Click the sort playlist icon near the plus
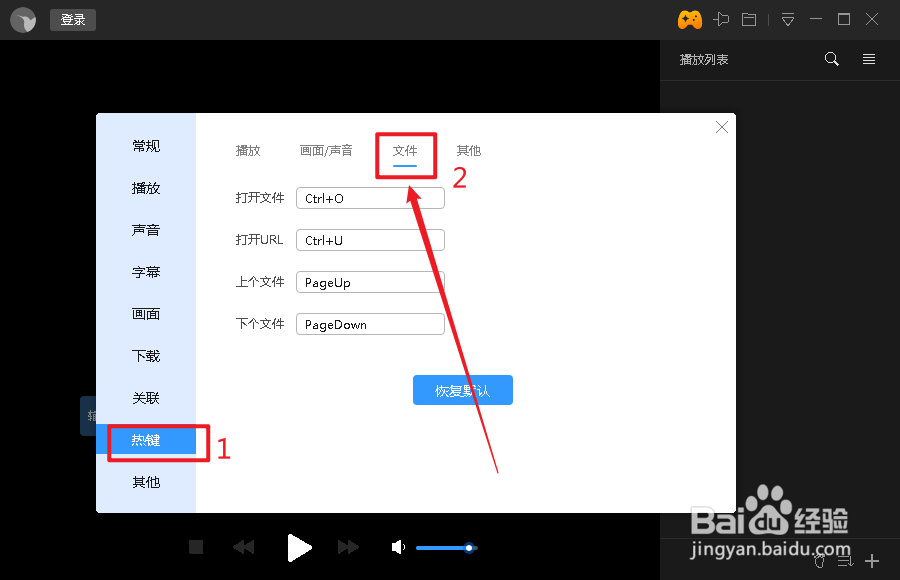Viewport: 900px width, 580px height. (x=845, y=561)
